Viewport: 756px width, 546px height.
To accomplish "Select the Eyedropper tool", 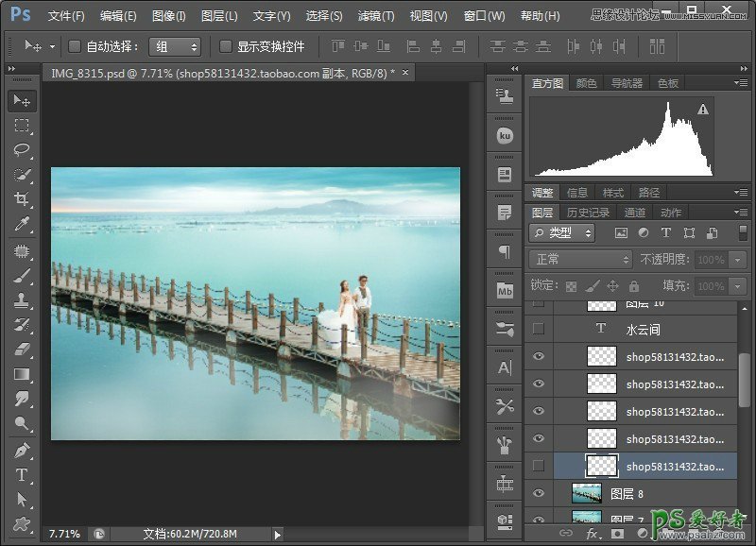I will tap(22, 224).
